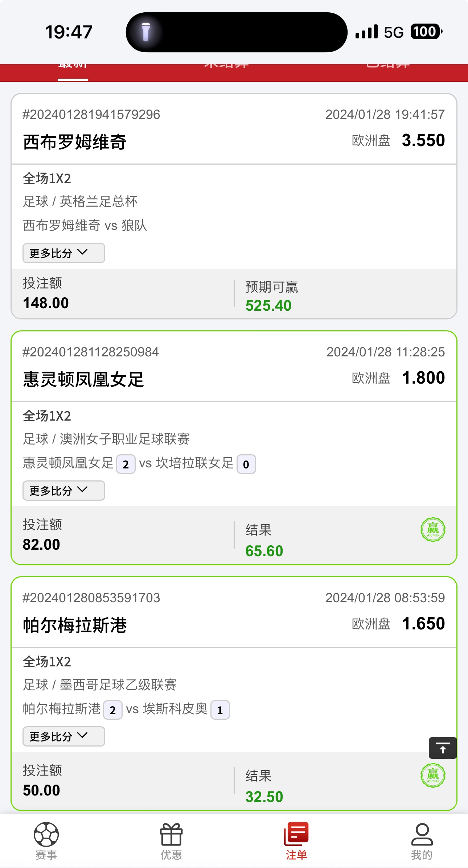Tap the 5G signal bars indicator
The height and width of the screenshot is (868, 468).
coord(367,32)
